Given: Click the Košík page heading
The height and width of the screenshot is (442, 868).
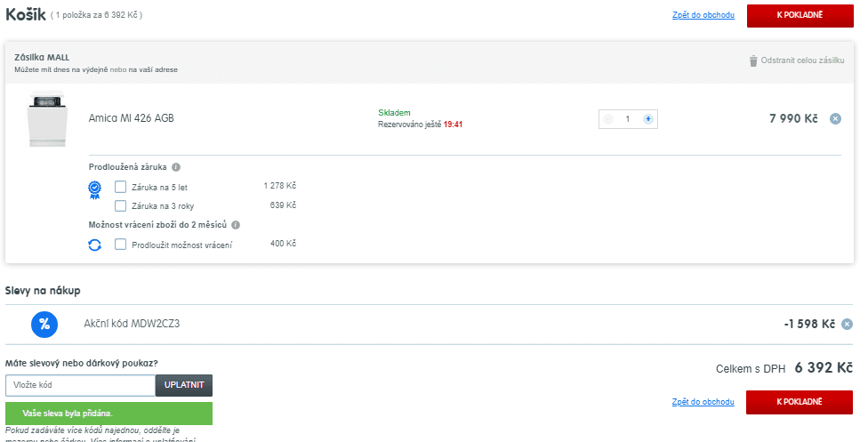Looking at the screenshot, I should point(26,14).
